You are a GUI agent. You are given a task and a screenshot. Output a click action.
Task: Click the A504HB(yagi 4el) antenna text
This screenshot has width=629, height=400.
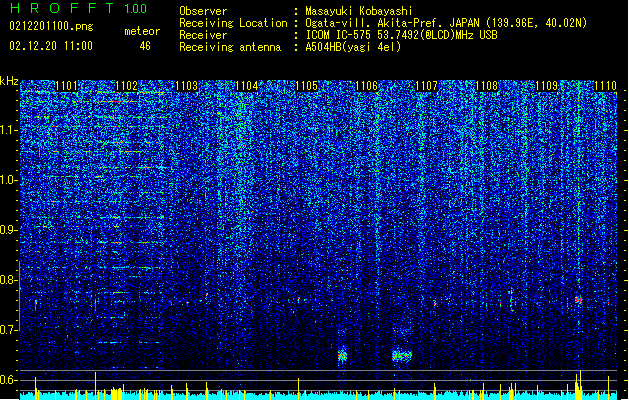353,47
